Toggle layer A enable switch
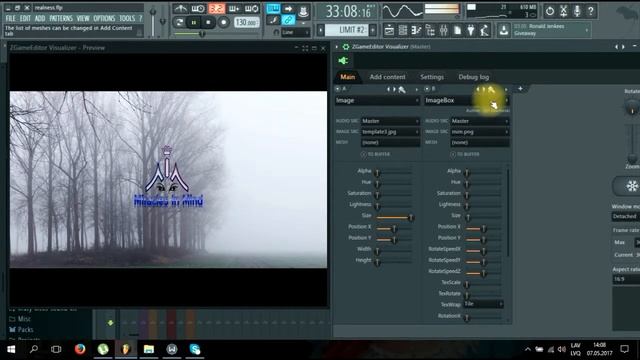The height and width of the screenshot is (360, 640). click(338, 89)
